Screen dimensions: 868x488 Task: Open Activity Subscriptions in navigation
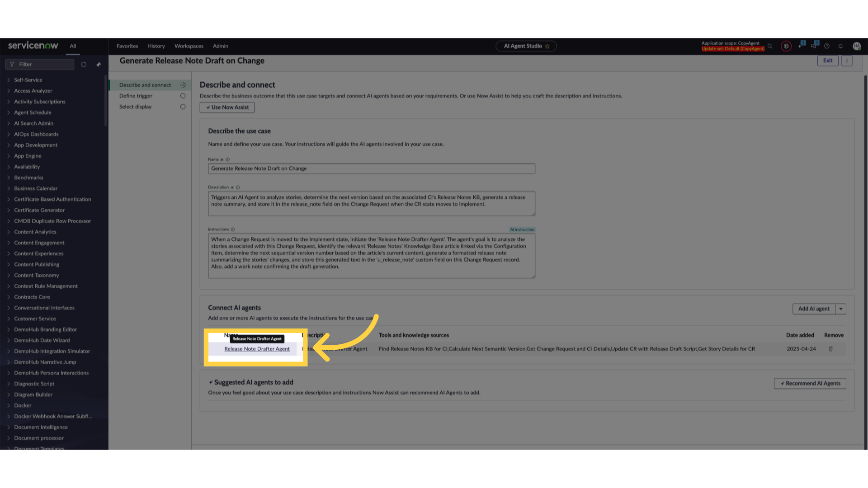coord(40,102)
